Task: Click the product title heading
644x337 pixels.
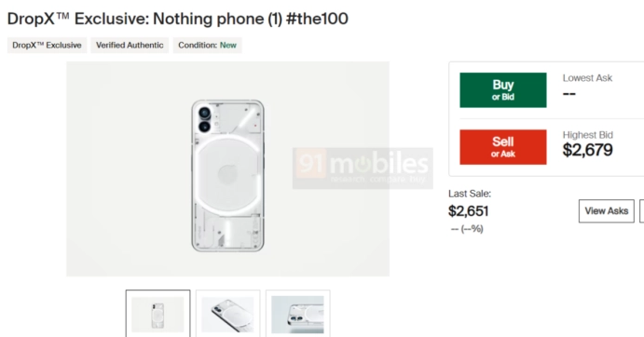Action: pos(178,19)
